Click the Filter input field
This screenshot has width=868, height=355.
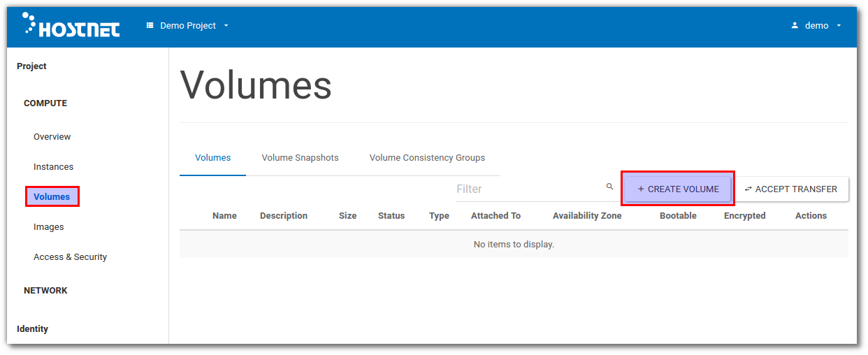(x=528, y=189)
